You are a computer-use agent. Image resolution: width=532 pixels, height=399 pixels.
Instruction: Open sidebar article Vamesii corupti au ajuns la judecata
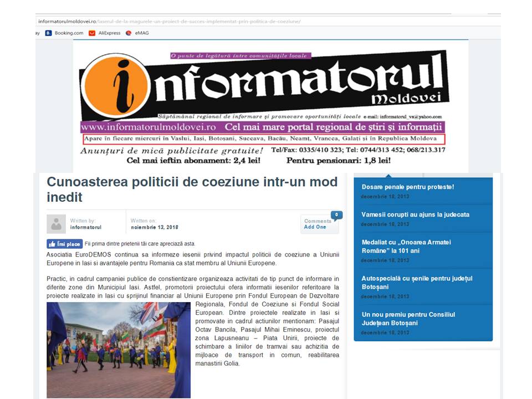(x=415, y=214)
